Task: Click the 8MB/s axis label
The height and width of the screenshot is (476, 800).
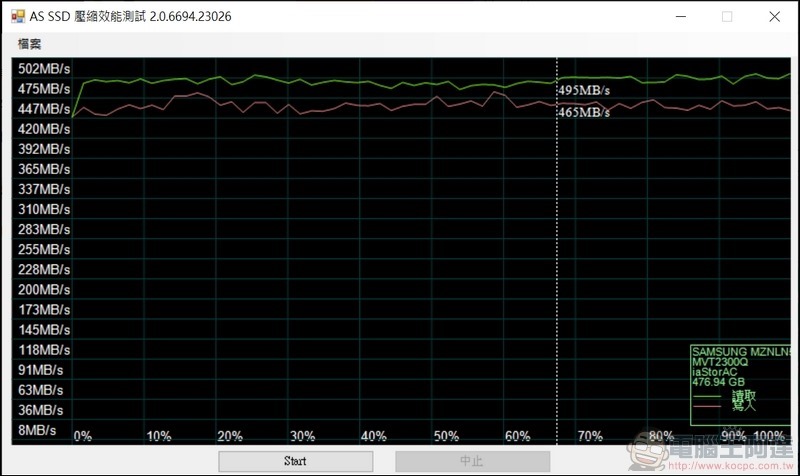Action: tap(37, 430)
